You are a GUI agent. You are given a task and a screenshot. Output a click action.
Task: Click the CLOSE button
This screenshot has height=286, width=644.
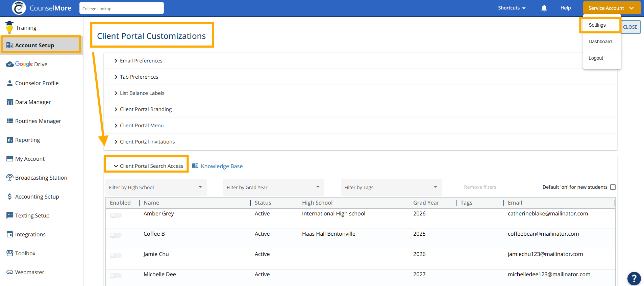pyautogui.click(x=630, y=27)
